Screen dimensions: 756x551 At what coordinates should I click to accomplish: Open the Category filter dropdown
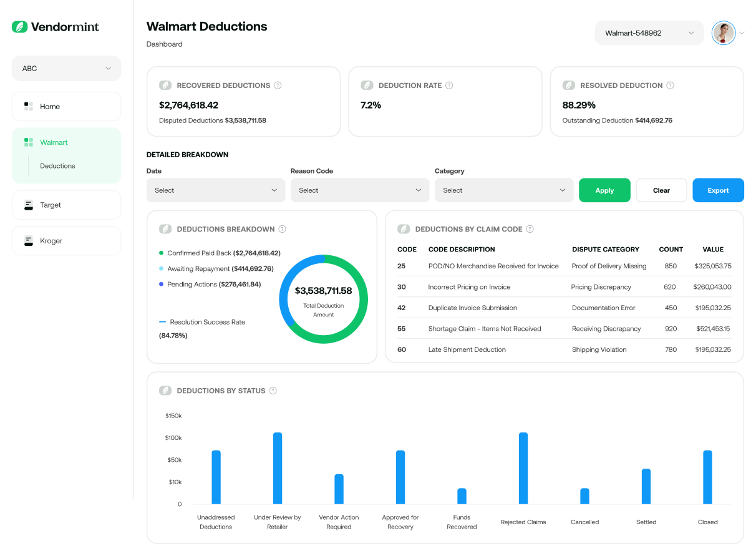click(x=504, y=190)
